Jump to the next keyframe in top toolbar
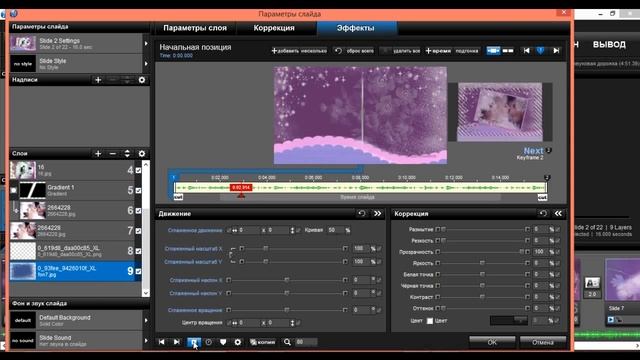Viewport: 640px width, 360px height. (556, 51)
